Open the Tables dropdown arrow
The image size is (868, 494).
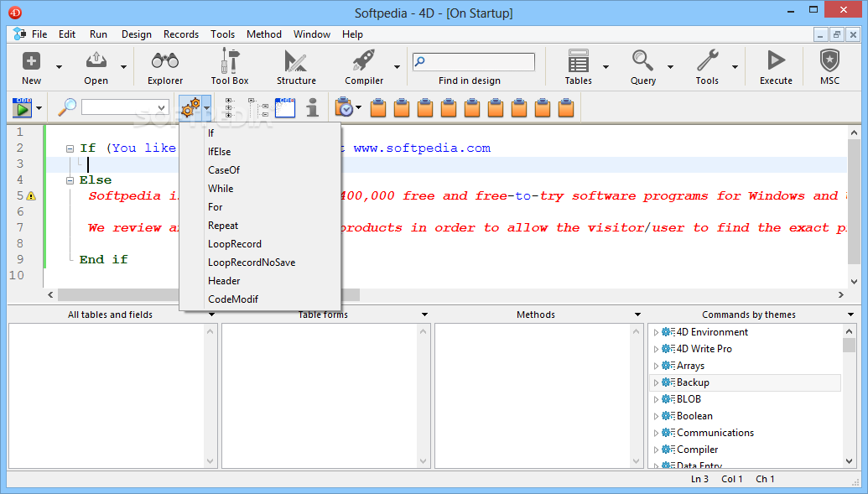click(606, 66)
